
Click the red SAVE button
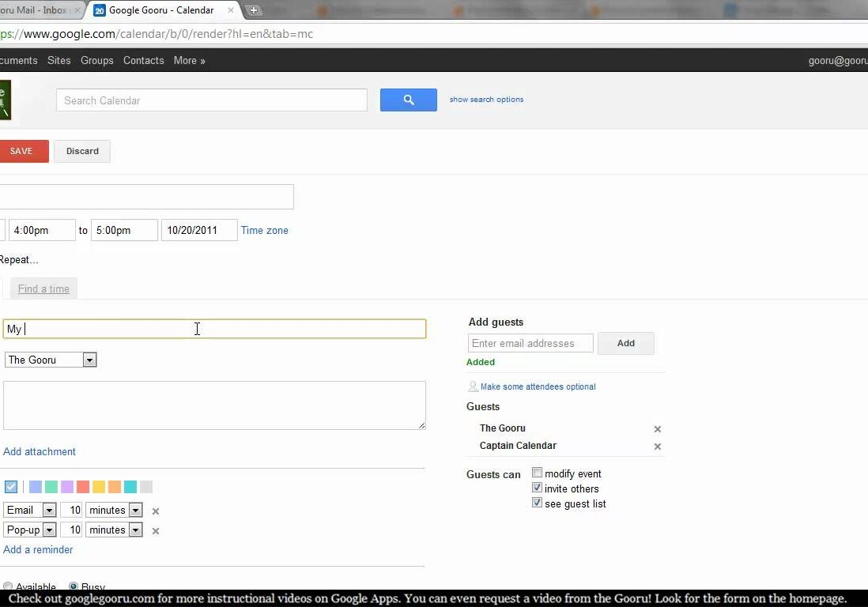point(23,151)
